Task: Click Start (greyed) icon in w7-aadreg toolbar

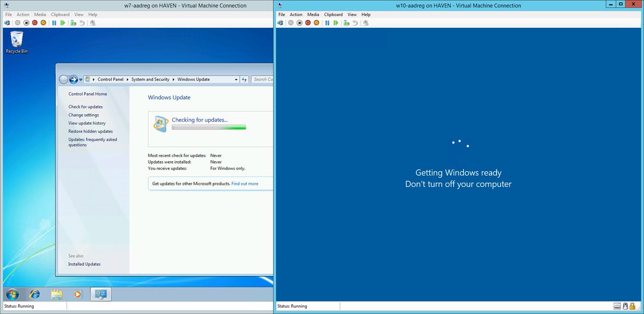Action: pyautogui.click(x=18, y=23)
